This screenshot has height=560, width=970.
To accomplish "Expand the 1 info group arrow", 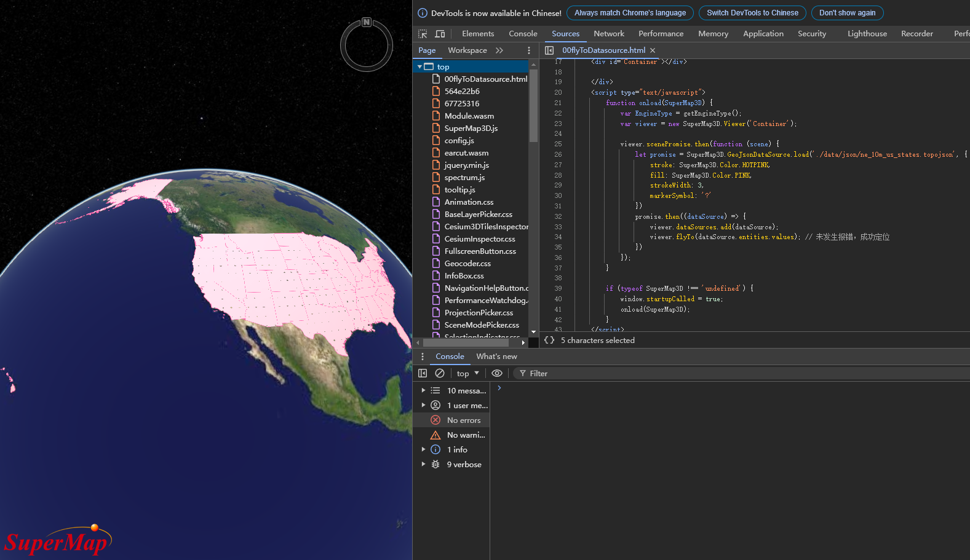I will point(423,450).
